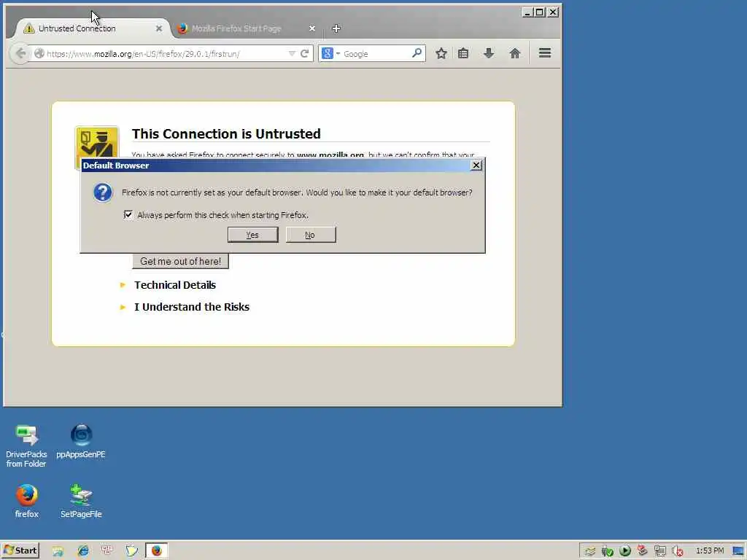Click the green play tray icon
The height and width of the screenshot is (560, 747).
pos(625,551)
